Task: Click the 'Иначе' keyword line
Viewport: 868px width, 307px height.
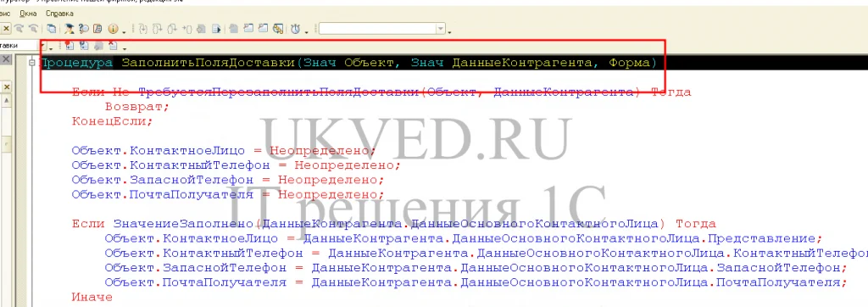Action: click(92, 297)
